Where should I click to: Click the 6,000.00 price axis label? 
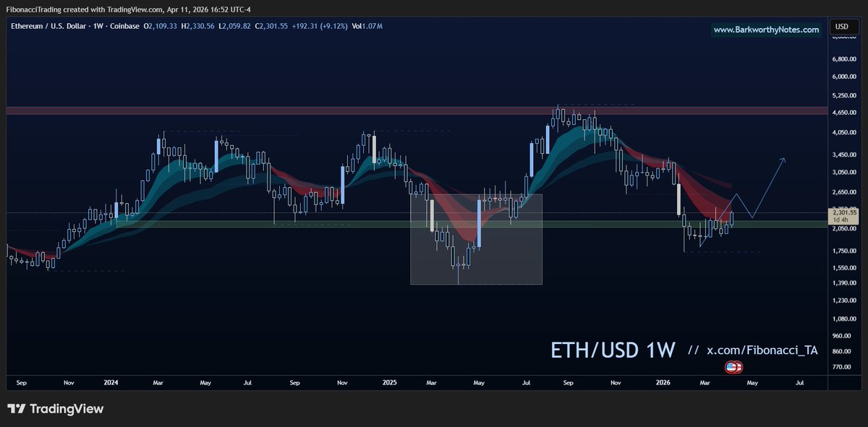click(844, 77)
